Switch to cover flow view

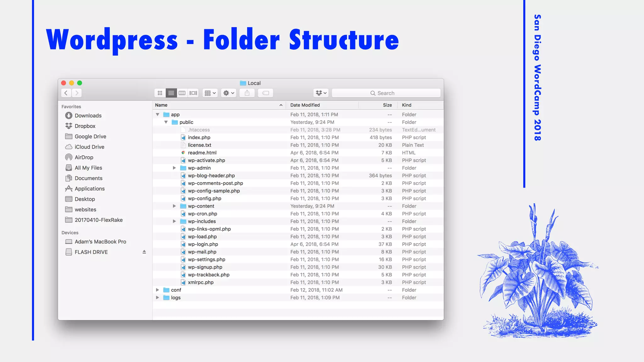(x=193, y=93)
